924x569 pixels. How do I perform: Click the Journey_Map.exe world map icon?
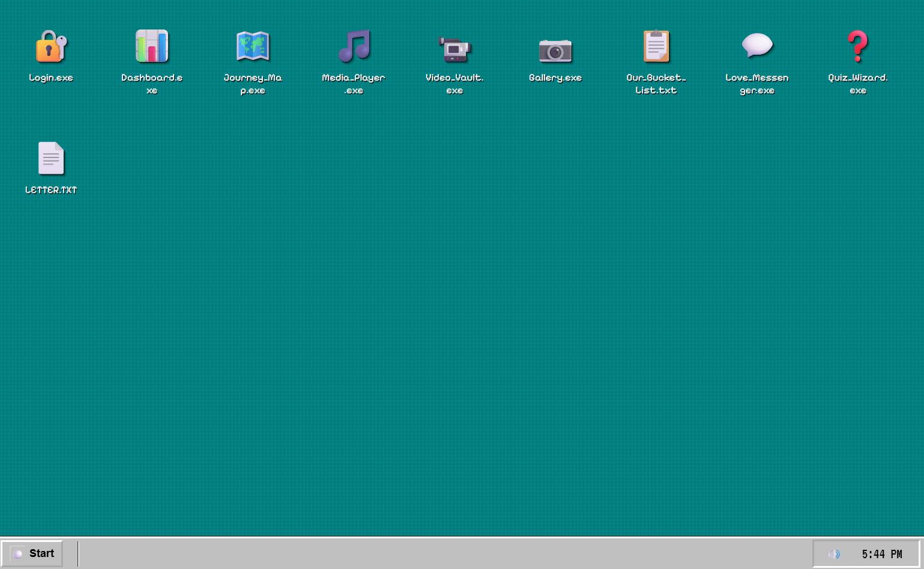[253, 47]
